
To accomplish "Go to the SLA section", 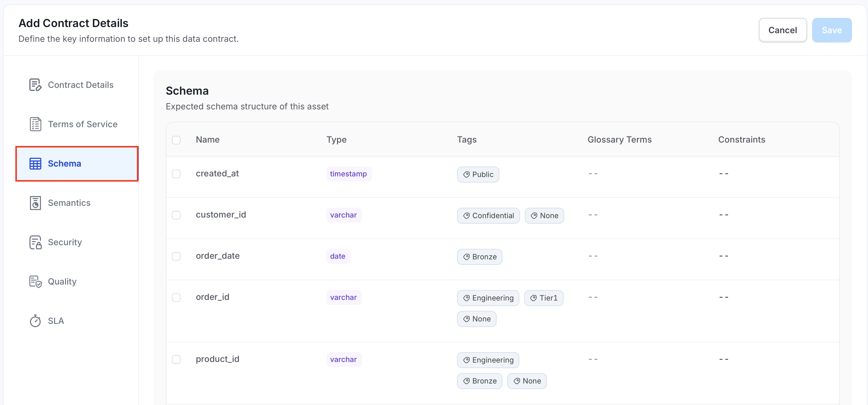I will (77, 321).
